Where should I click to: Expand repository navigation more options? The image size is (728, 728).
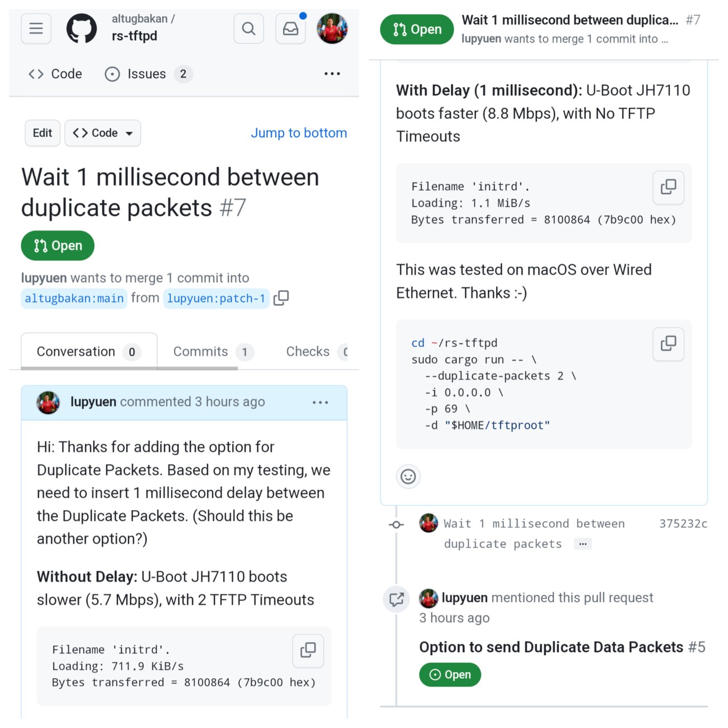tap(332, 74)
